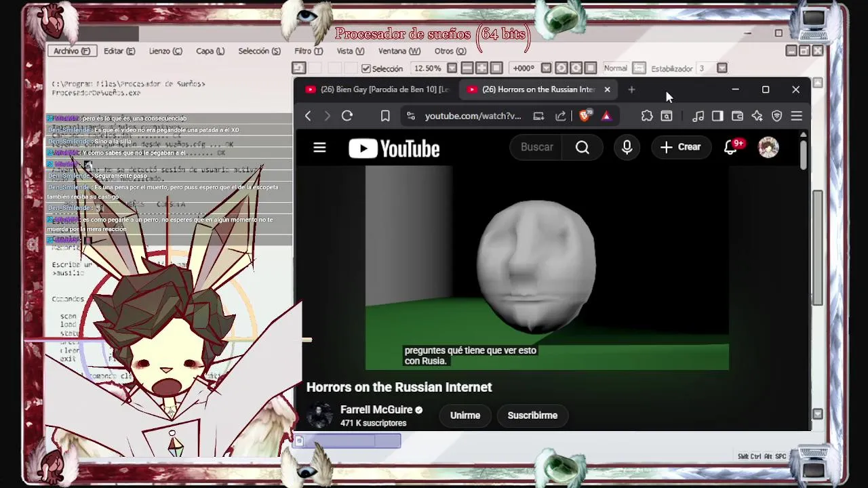Click Farrell McGuire channel avatar
The image size is (868, 488).
pos(319,415)
